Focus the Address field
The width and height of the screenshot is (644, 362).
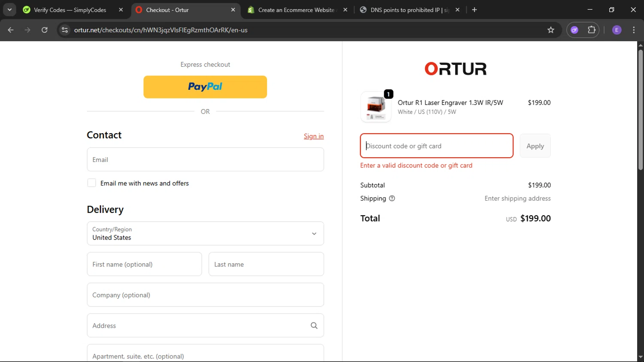pos(205,325)
